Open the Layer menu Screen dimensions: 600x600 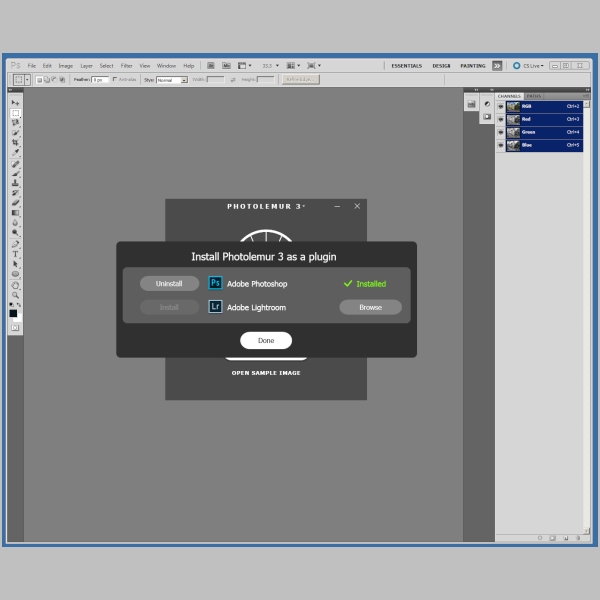point(86,66)
